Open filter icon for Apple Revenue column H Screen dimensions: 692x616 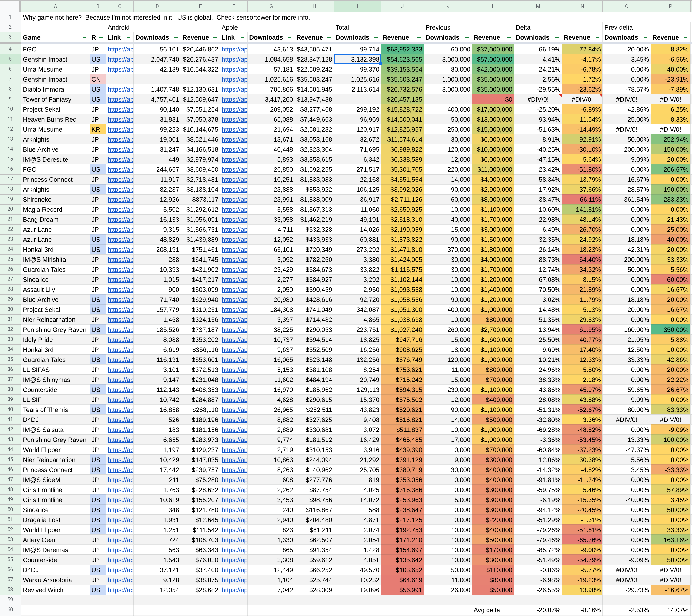click(x=328, y=38)
